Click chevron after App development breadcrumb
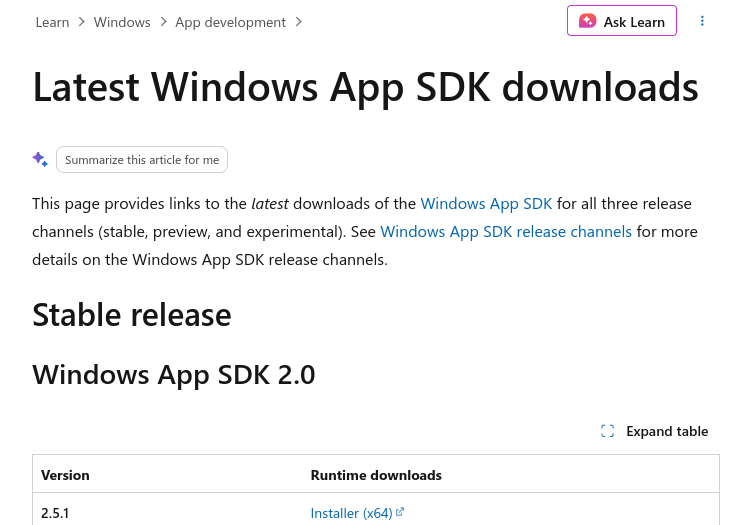The height and width of the screenshot is (525, 745). pyautogui.click(x=298, y=22)
